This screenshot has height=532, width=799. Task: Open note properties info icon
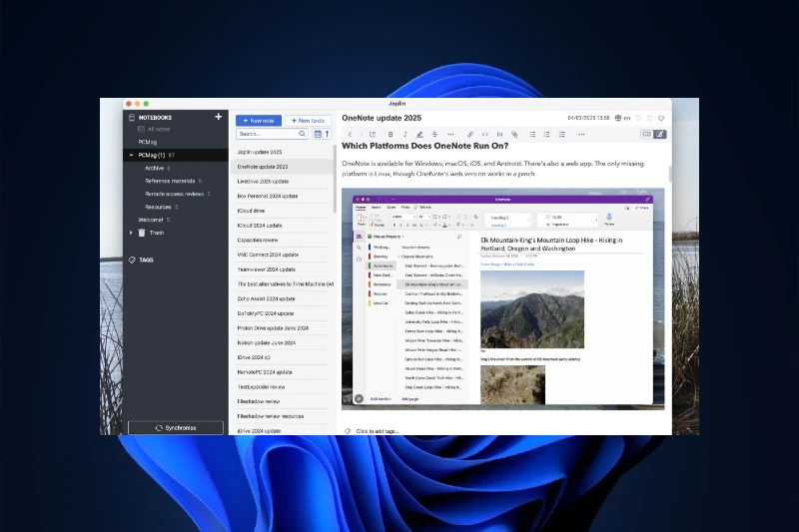click(661, 118)
